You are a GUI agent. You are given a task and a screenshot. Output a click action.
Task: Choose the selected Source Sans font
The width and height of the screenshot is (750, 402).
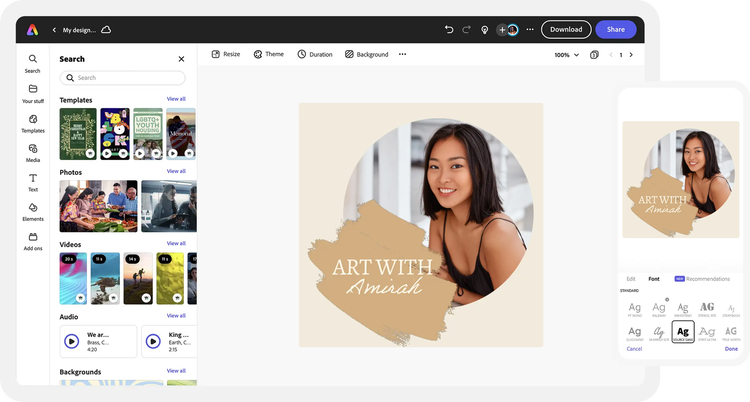[683, 332]
